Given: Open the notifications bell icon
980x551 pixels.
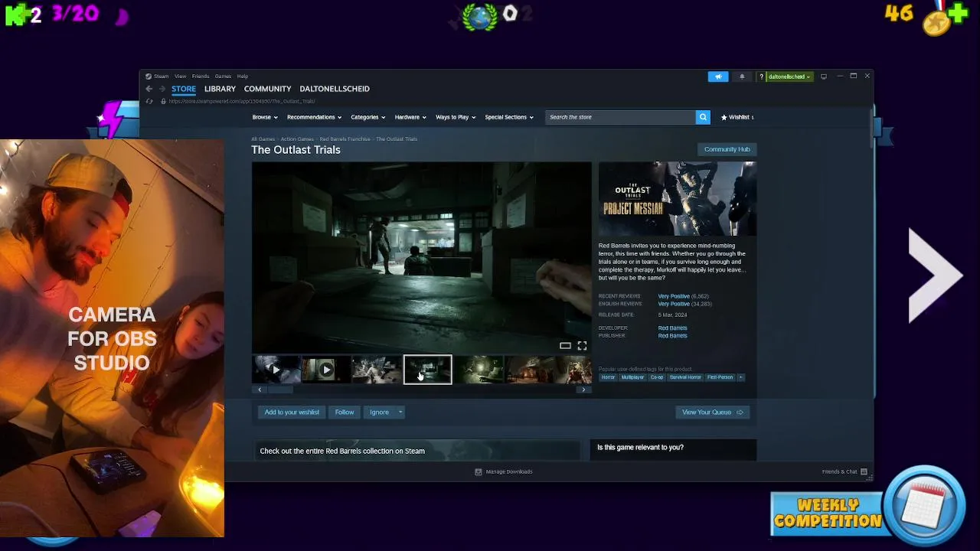Looking at the screenshot, I should (742, 77).
